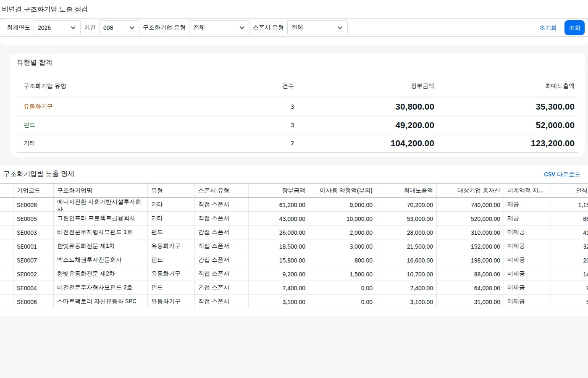Screen dimensions: 588x378
Task: Click unused commitment 10,000.00 cell
Action: click(342, 219)
